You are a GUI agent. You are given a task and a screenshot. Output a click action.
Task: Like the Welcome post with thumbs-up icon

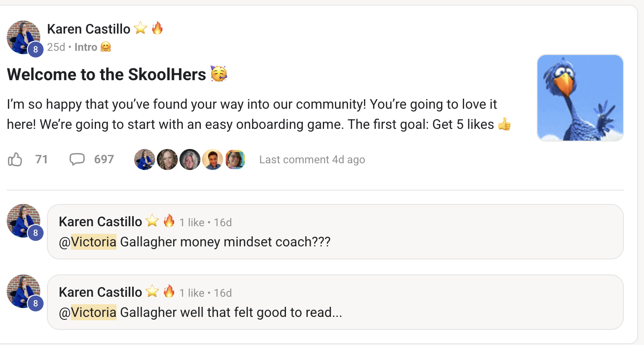pyautogui.click(x=15, y=159)
